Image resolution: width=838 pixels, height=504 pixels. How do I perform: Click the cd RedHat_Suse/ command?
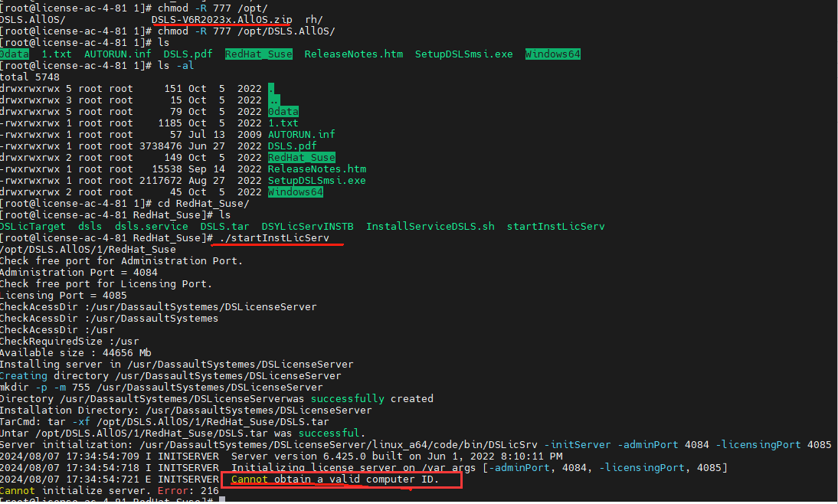tap(204, 203)
